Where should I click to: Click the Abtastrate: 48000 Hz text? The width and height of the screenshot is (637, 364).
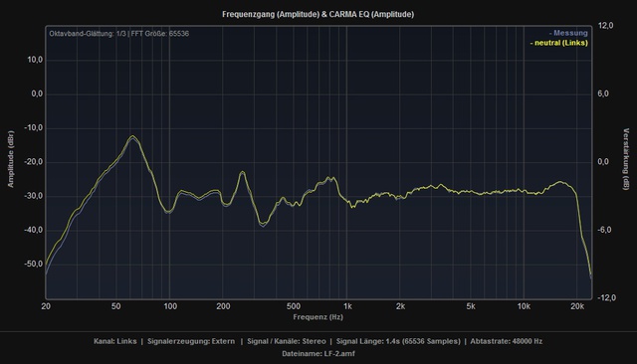click(x=507, y=341)
